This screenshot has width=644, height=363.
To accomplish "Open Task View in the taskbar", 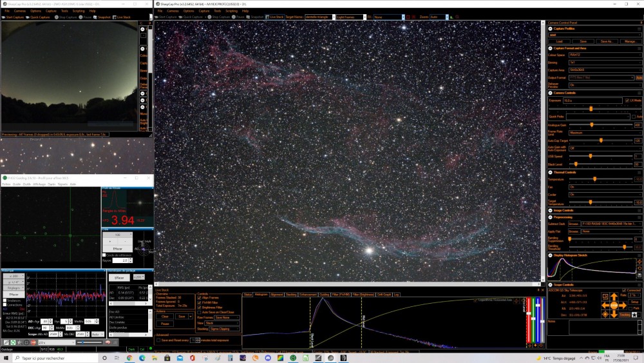I will point(116,358).
